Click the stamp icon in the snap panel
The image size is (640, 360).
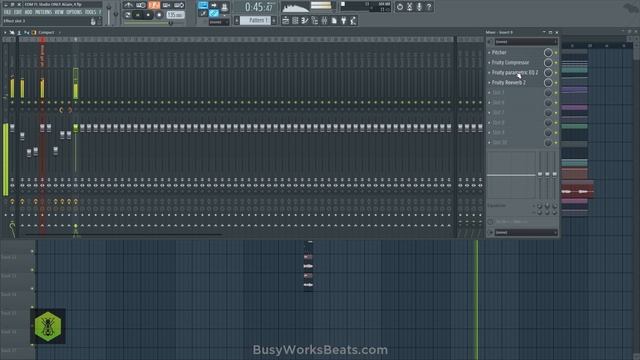click(224, 7)
